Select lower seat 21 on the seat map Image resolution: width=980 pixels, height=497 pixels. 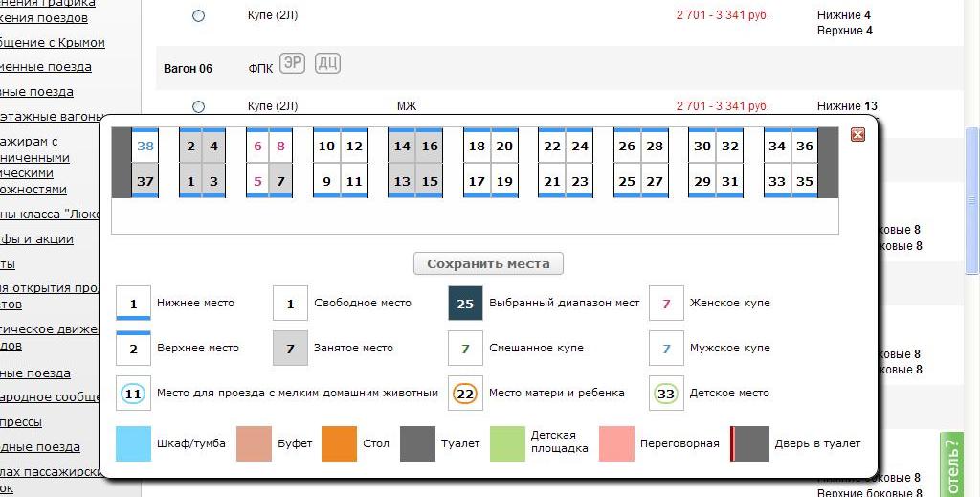[x=552, y=181]
